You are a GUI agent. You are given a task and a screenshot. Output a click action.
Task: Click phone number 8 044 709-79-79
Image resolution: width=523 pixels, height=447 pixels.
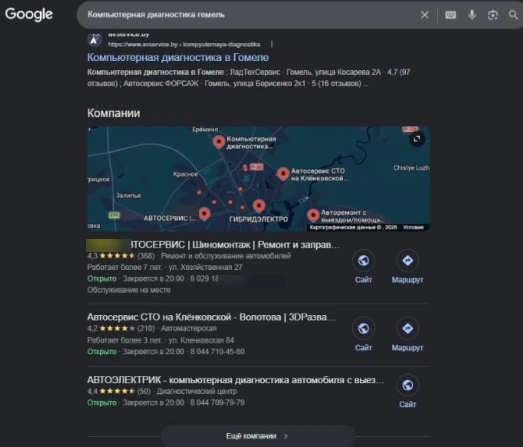(x=217, y=403)
